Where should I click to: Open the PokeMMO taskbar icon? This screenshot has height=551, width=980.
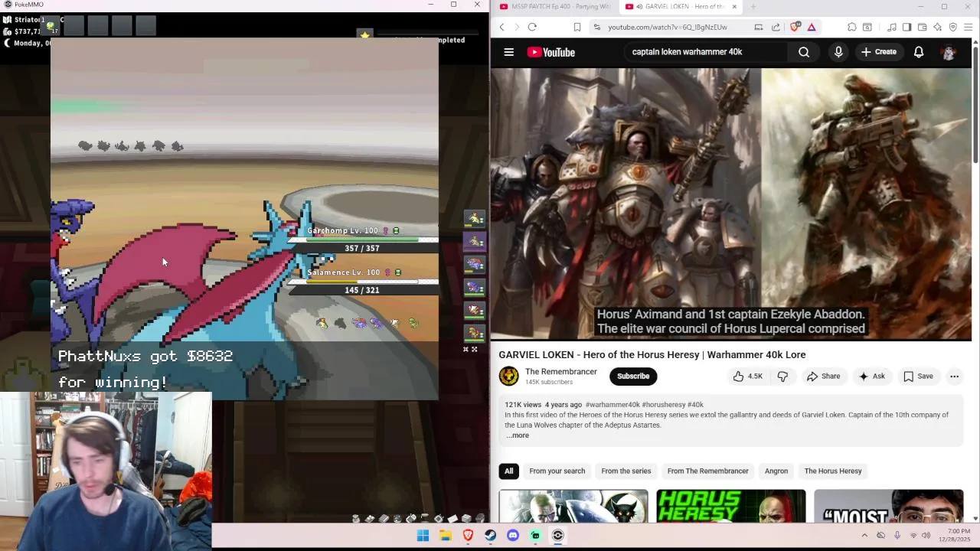coord(558,536)
